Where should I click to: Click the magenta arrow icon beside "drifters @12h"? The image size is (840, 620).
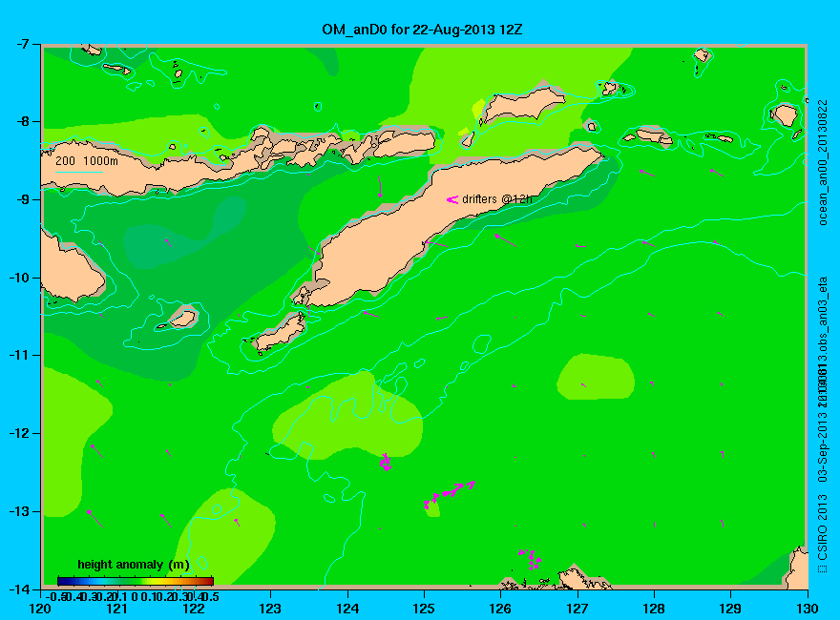[x=452, y=199]
